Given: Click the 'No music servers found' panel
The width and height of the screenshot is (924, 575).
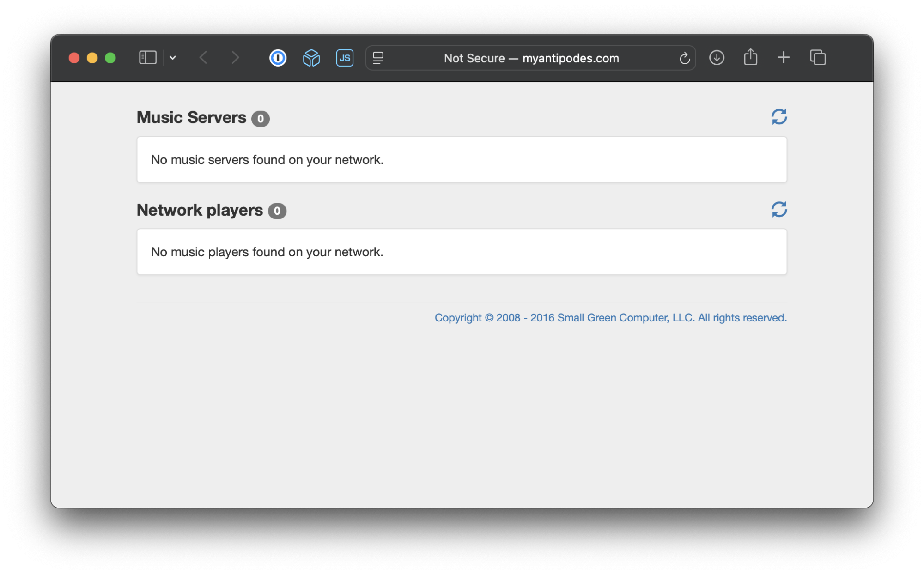Looking at the screenshot, I should click(x=462, y=160).
